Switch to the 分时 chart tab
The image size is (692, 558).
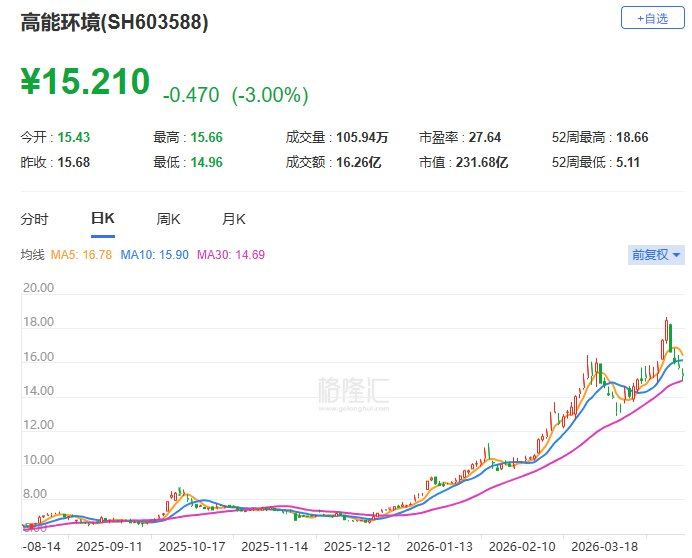tap(34, 219)
